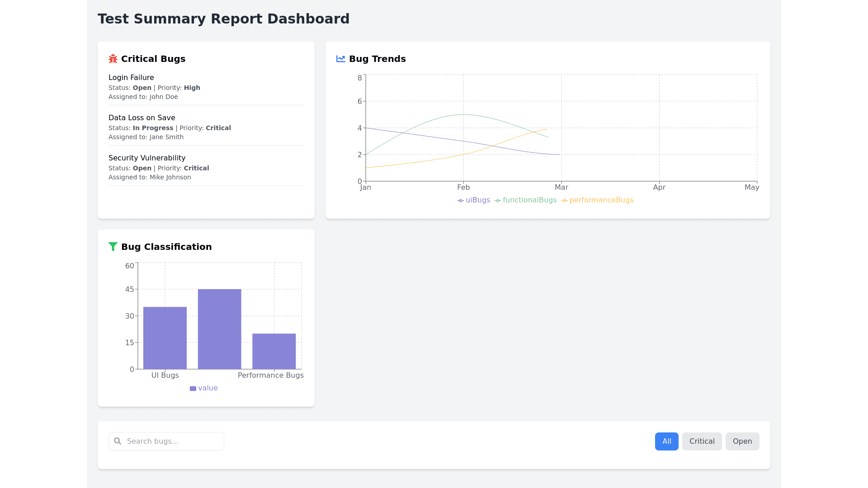
Task: Click the chart-line icon next to Bug Trends
Action: click(341, 59)
